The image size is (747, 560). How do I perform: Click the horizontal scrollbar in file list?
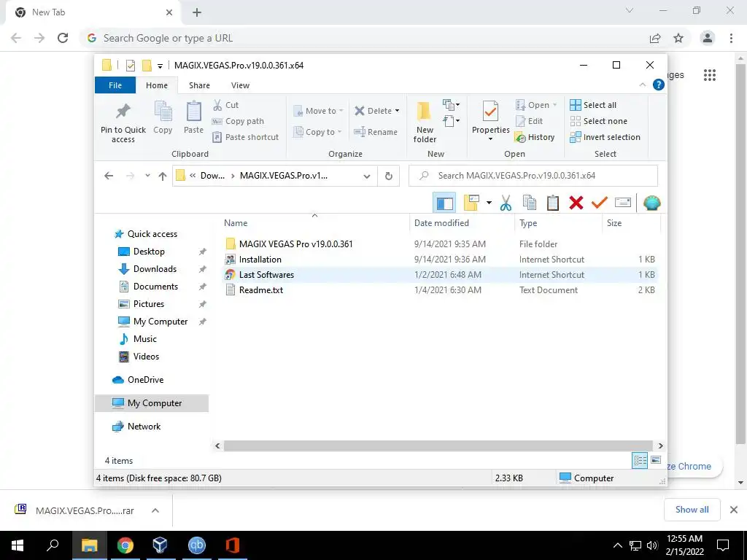point(438,446)
